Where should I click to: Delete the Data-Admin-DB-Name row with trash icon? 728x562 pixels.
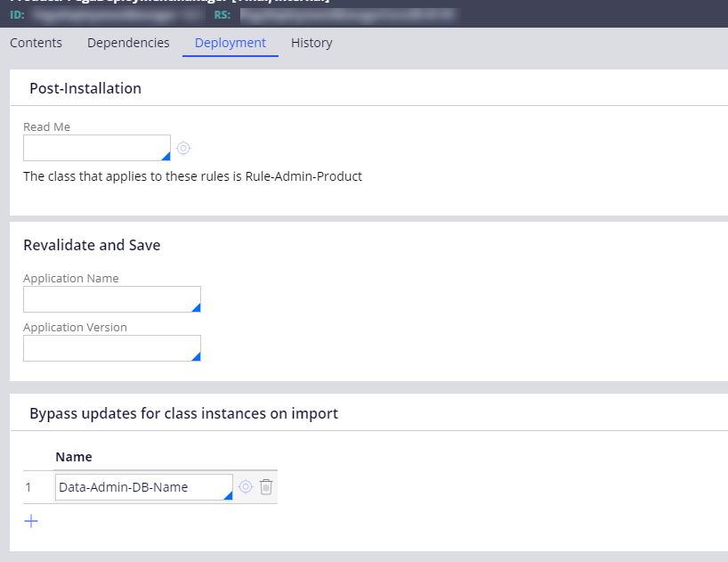click(x=266, y=486)
